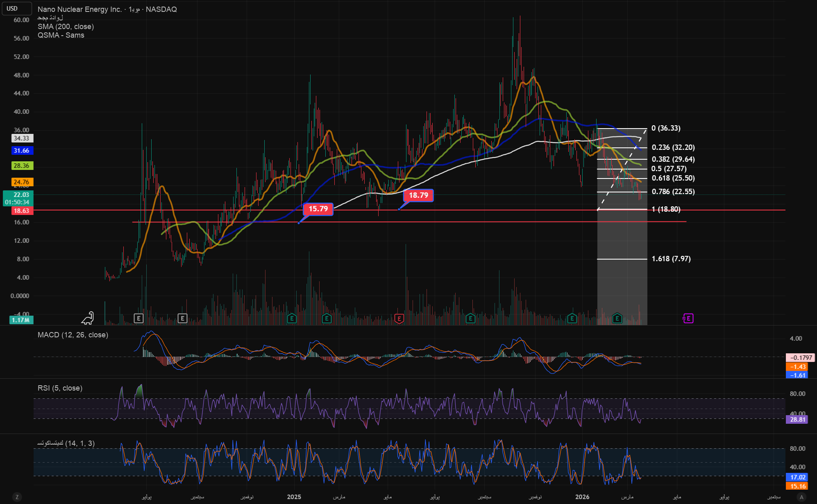The image size is (817, 504).
Task: Click the green earnings marker near September 2025
Action: click(x=470, y=318)
